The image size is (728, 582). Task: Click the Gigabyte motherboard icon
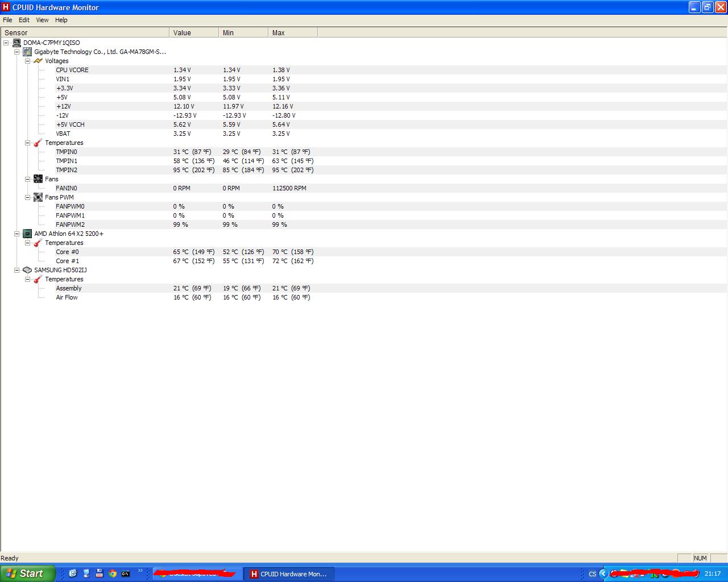(27, 52)
